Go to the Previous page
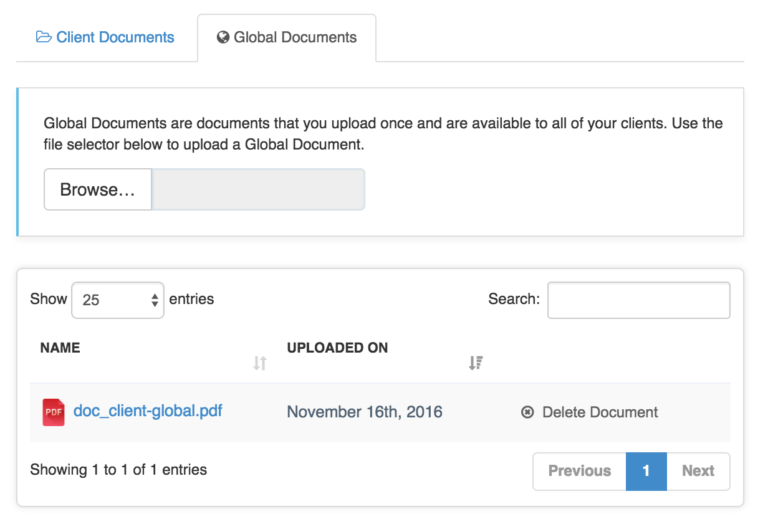Image resolution: width=773 pixels, height=532 pixels. 580,471
